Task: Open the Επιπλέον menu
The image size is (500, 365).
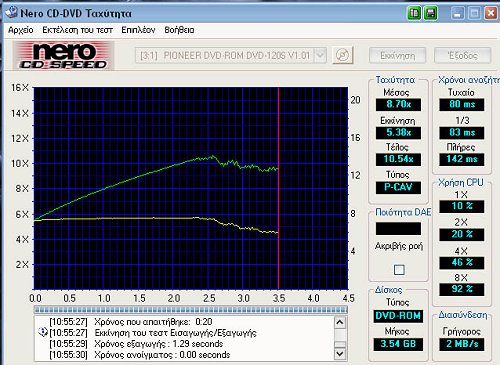Action: (138, 30)
